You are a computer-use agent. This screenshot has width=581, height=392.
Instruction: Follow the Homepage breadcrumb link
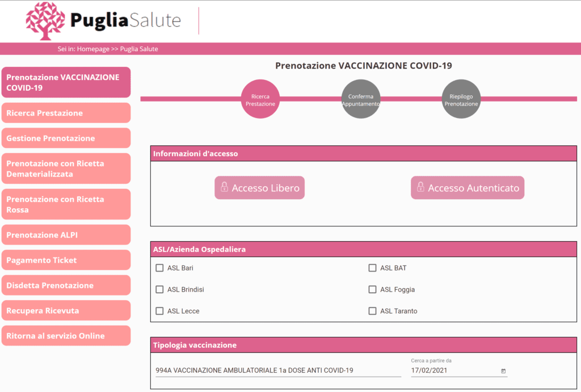tap(93, 49)
